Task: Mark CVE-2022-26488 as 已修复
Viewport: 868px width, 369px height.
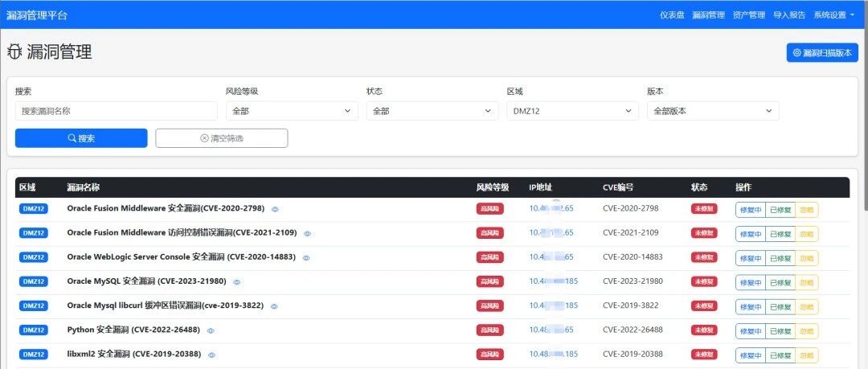Action: pos(780,330)
